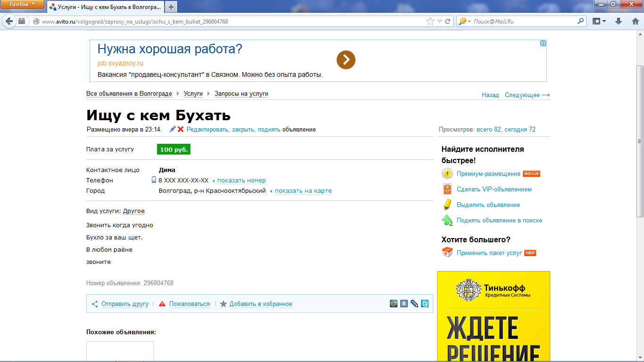Share the listing via VKontakte icon
This screenshot has height=362, width=644.
404,304
